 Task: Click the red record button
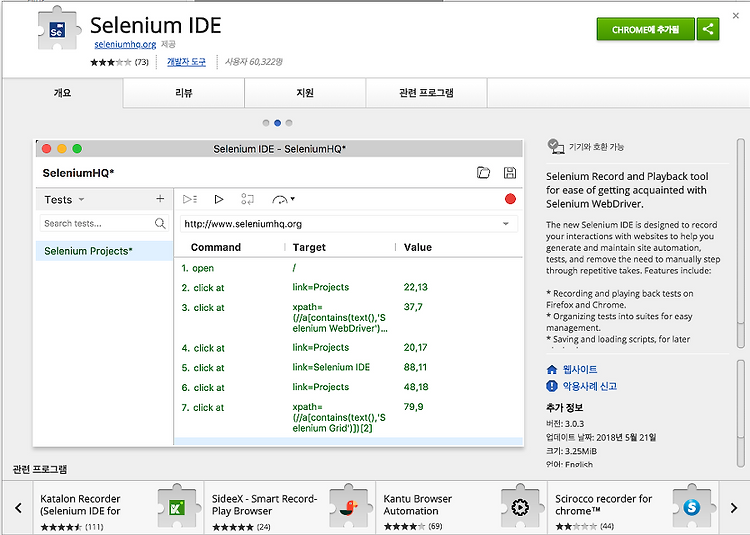(510, 199)
